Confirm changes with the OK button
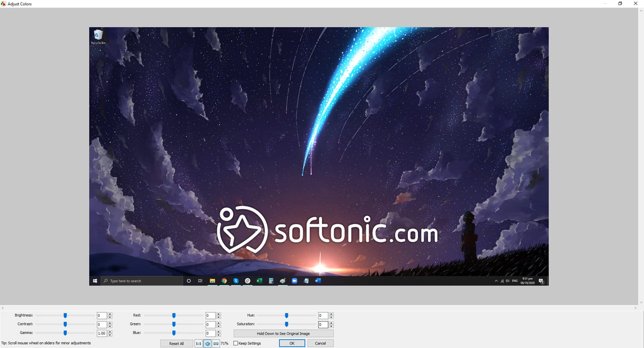 pyautogui.click(x=292, y=344)
